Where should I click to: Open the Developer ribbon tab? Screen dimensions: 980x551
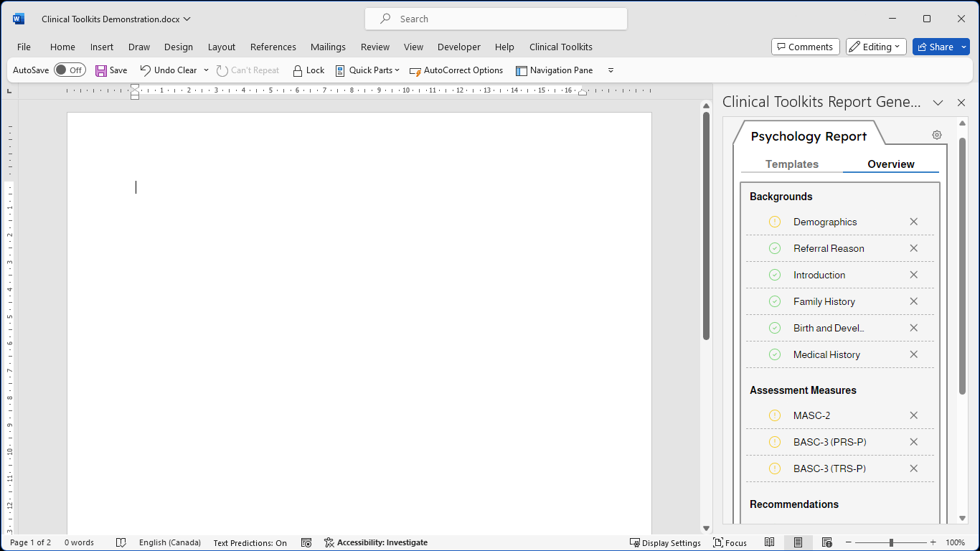[459, 47]
